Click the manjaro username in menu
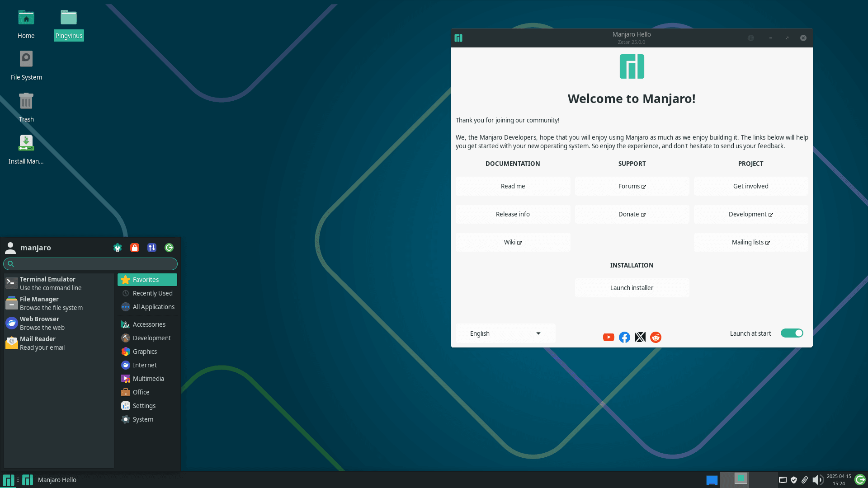This screenshot has width=868, height=488. [36, 248]
